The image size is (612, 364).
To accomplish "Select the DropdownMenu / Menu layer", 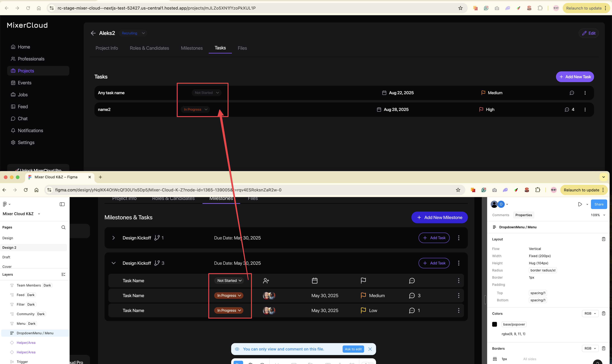I will (x=35, y=333).
